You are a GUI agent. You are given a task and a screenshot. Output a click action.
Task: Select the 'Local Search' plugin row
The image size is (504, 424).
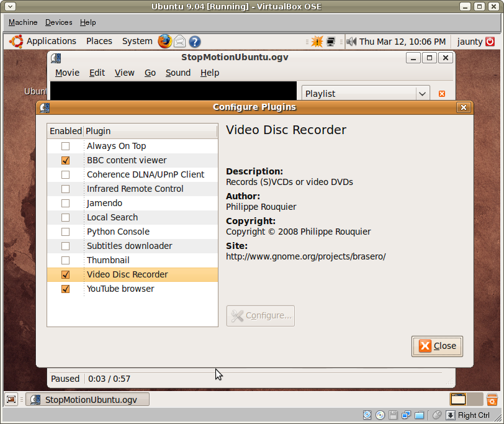[x=132, y=218]
